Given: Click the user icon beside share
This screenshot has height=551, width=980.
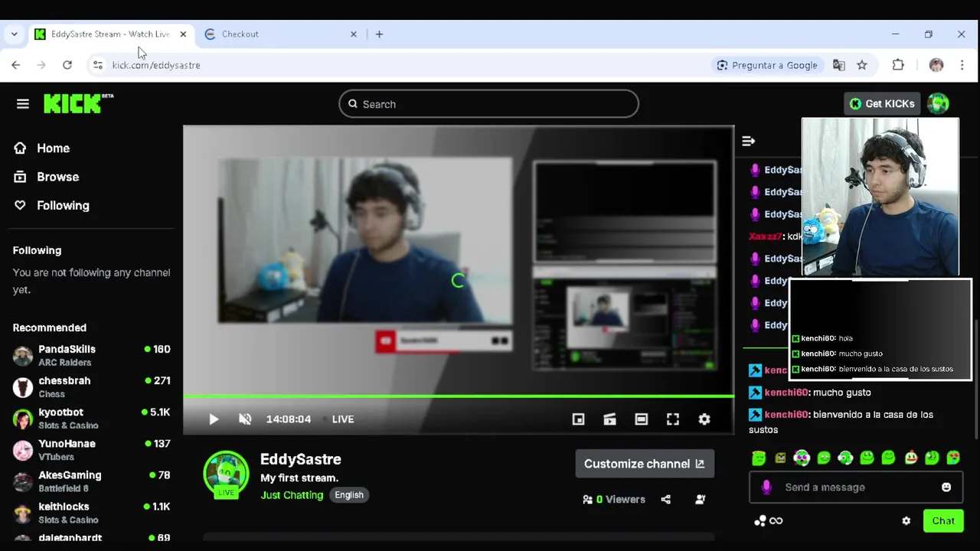Looking at the screenshot, I should coord(700,500).
